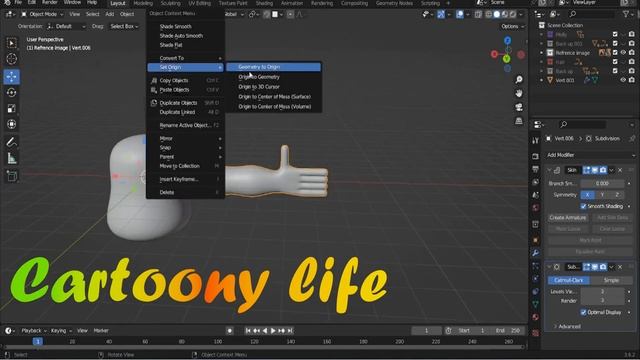The width and height of the screenshot is (640, 360).
Task: Open the Playback dropdown in timeline
Action: 34,331
